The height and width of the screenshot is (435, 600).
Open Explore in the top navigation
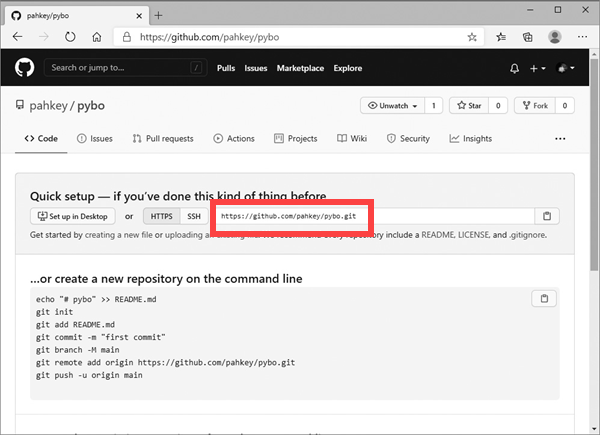pyautogui.click(x=347, y=68)
